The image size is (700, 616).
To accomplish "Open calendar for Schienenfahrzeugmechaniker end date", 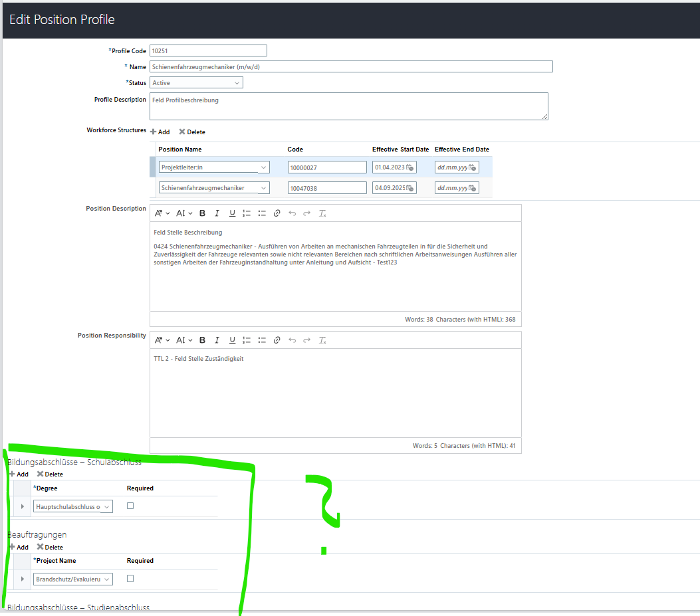I will point(473,188).
